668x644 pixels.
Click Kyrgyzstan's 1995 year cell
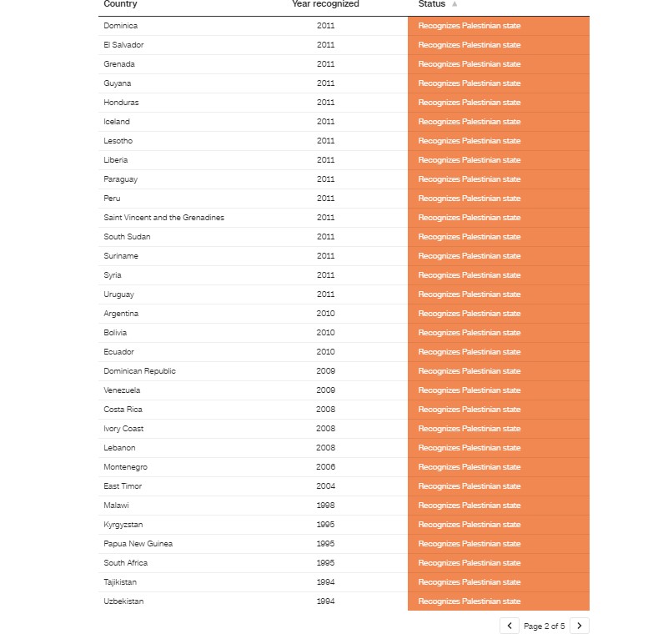(325, 525)
